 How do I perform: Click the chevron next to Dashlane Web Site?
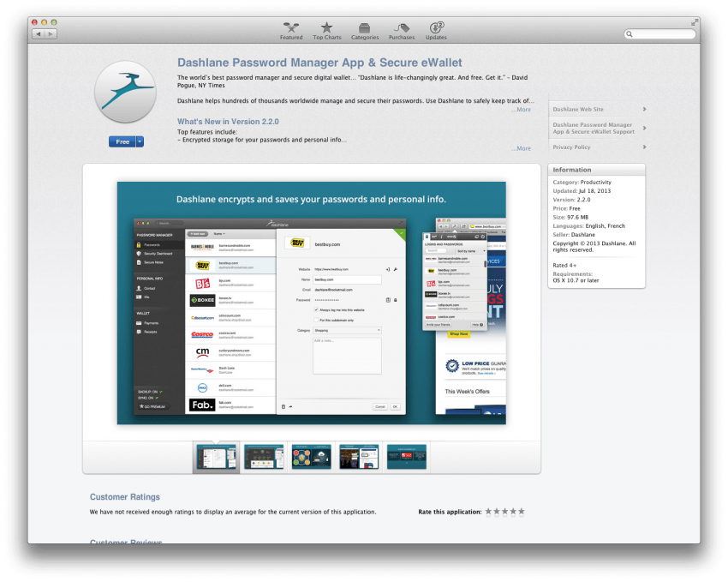coord(644,109)
